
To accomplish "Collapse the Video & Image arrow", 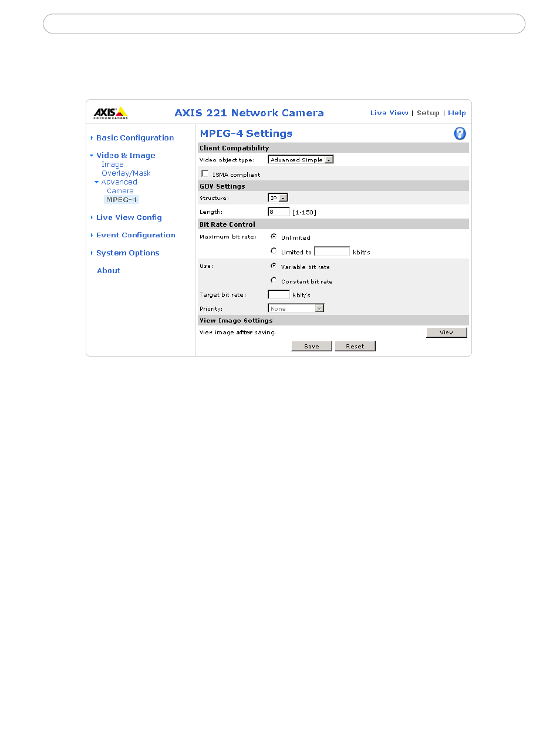I will tap(92, 156).
